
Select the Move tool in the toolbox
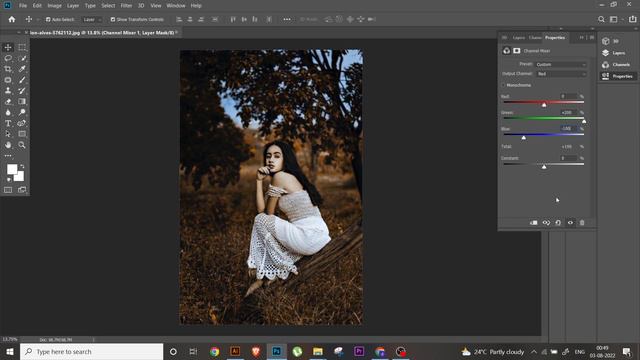point(8,47)
